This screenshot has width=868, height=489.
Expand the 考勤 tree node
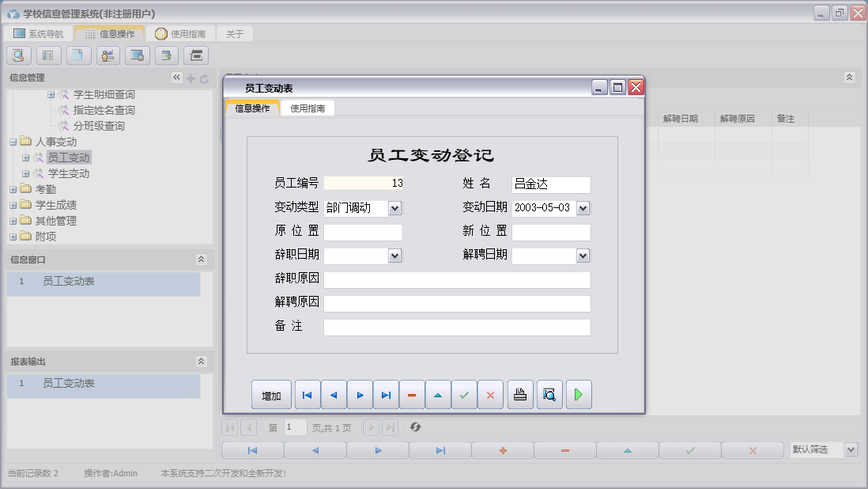pyautogui.click(x=13, y=190)
